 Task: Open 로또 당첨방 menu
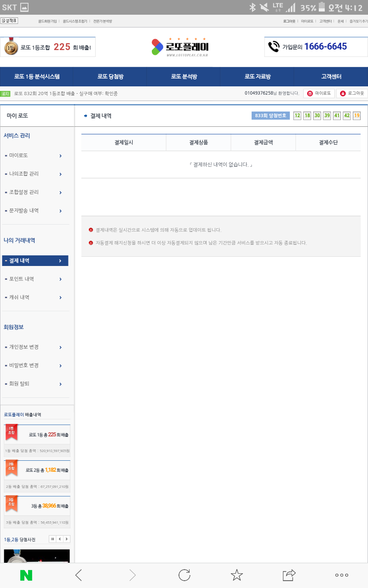pyautogui.click(x=110, y=77)
